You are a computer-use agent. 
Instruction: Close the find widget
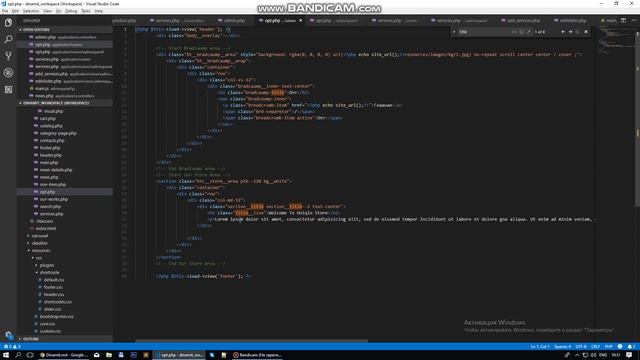point(586,32)
